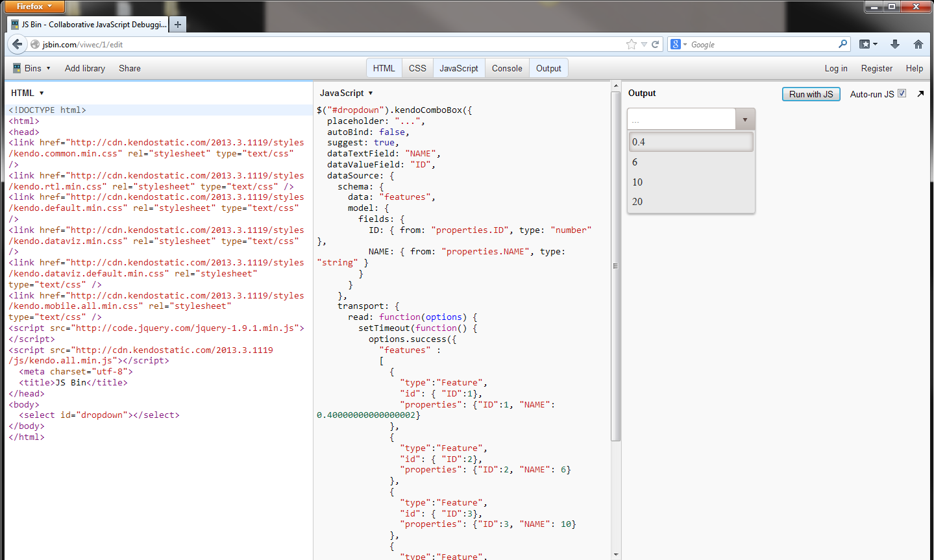Open a new browser tab

coord(177,25)
